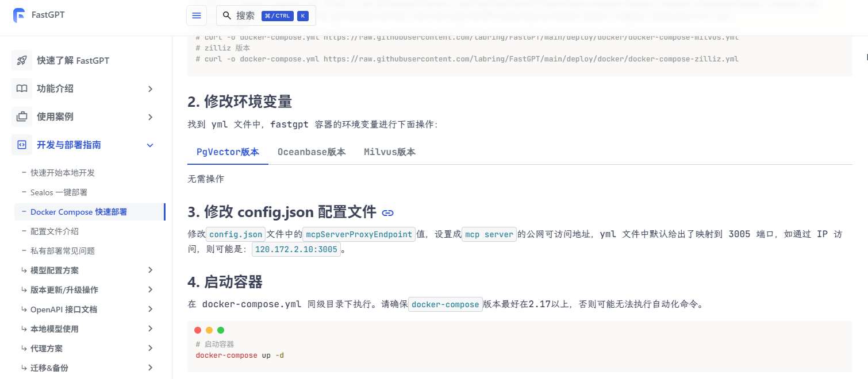Click the book icon for 功能介绍
Image resolution: width=868 pixels, height=379 pixels.
(22, 88)
